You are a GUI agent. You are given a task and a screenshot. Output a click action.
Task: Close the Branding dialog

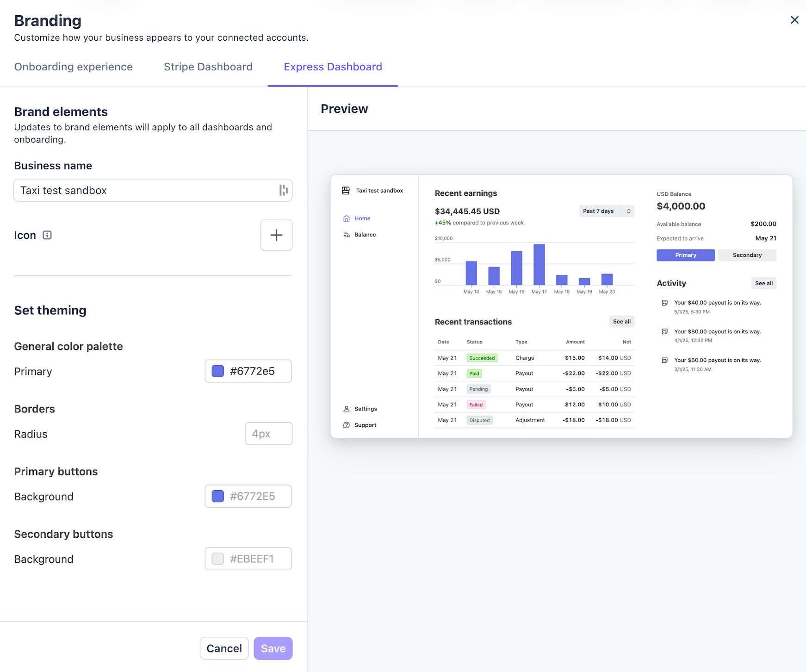(794, 20)
